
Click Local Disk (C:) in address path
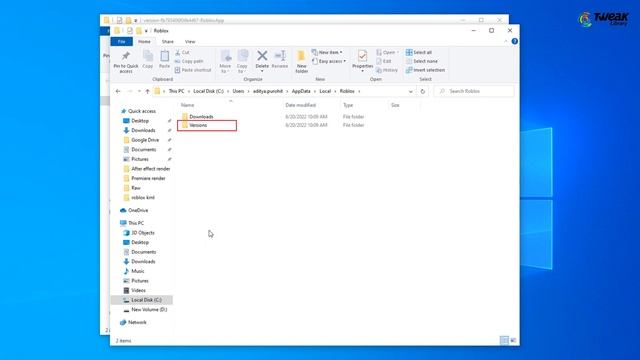[208, 91]
